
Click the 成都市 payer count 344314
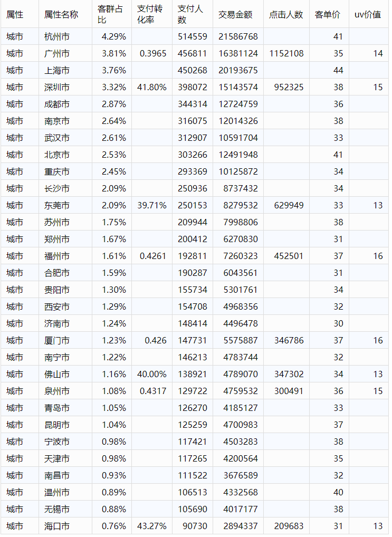193,104
